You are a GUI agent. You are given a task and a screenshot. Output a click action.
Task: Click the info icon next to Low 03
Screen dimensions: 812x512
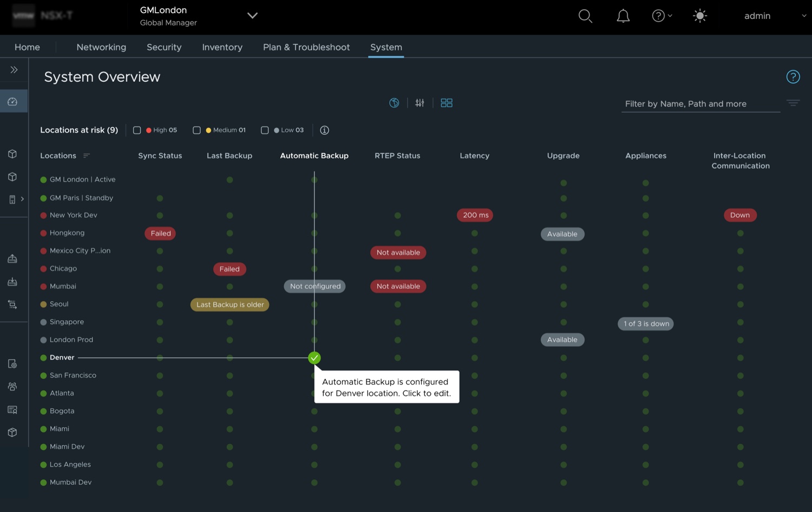pyautogui.click(x=324, y=130)
